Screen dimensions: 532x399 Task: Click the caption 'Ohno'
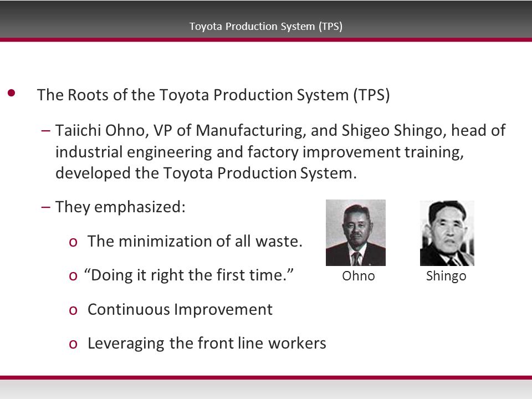coord(359,276)
